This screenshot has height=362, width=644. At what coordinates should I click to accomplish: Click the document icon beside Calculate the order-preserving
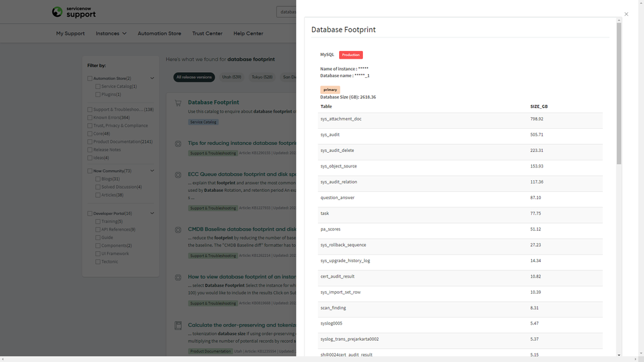tap(178, 325)
